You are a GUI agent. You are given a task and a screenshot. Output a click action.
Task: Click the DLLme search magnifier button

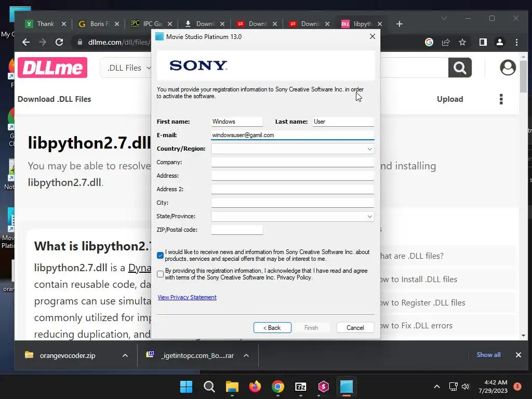[460, 68]
